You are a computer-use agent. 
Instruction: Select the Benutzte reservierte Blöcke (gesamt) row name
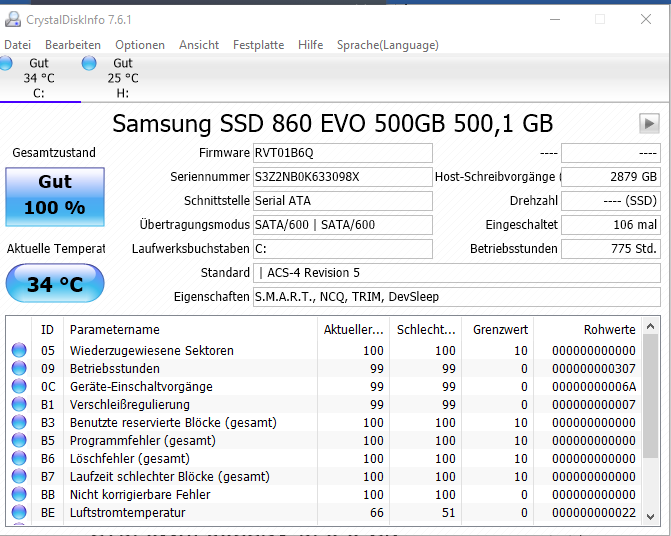click(173, 422)
